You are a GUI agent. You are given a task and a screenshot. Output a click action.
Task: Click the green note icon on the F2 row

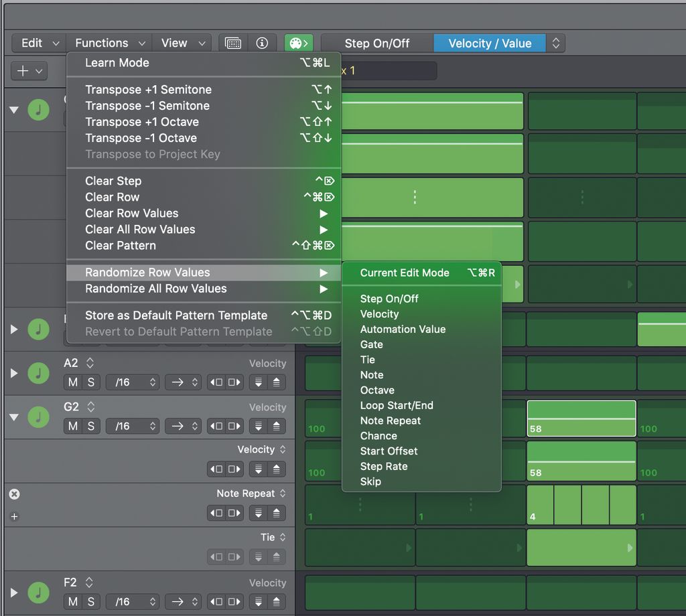pos(37,593)
